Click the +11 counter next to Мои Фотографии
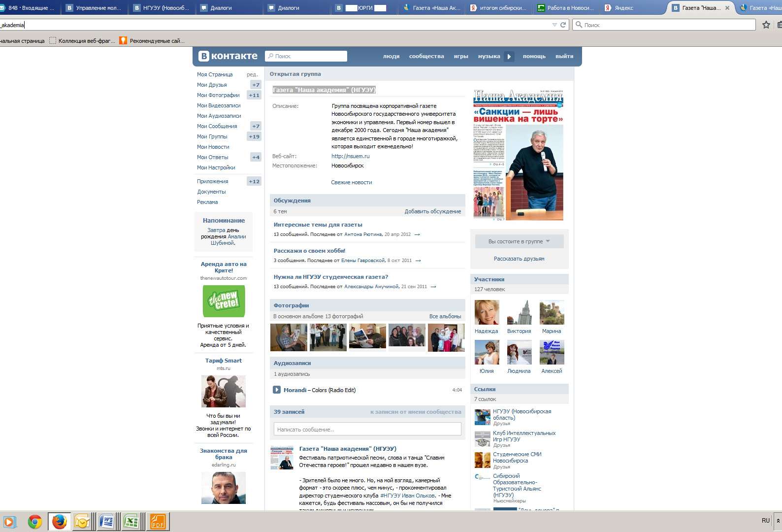The image size is (782, 532). [x=254, y=95]
